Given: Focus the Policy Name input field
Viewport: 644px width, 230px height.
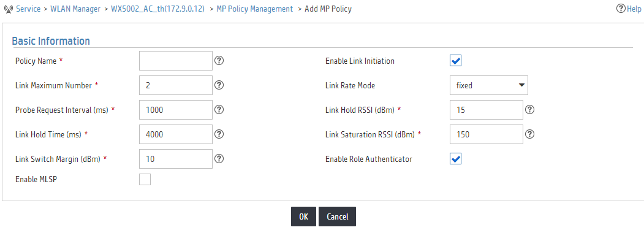Looking at the screenshot, I should pyautogui.click(x=176, y=61).
